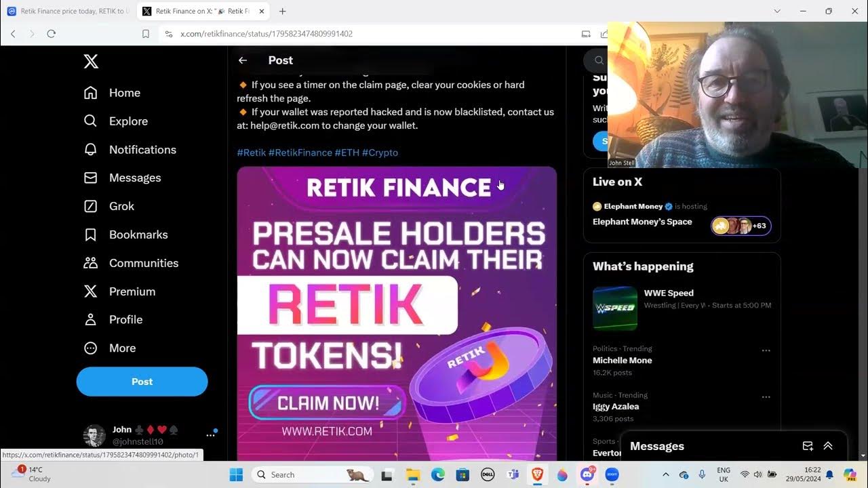Open the Retik presale image

[397, 313]
